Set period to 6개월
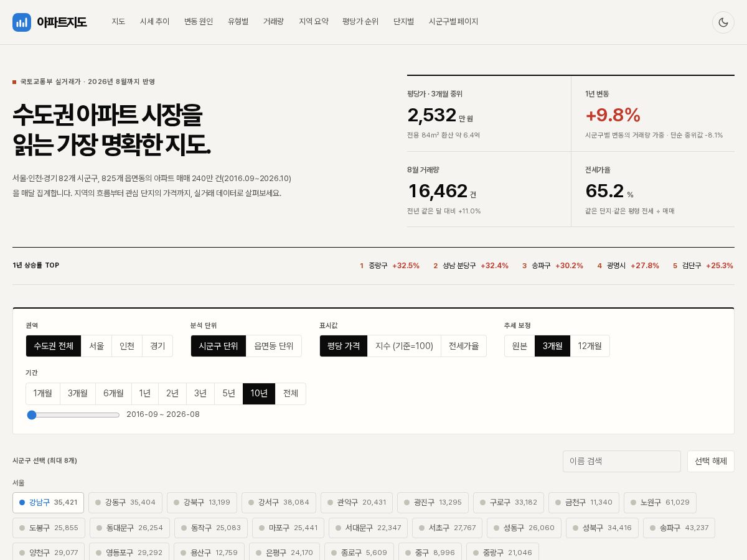This screenshot has width=747, height=560. pyautogui.click(x=113, y=394)
